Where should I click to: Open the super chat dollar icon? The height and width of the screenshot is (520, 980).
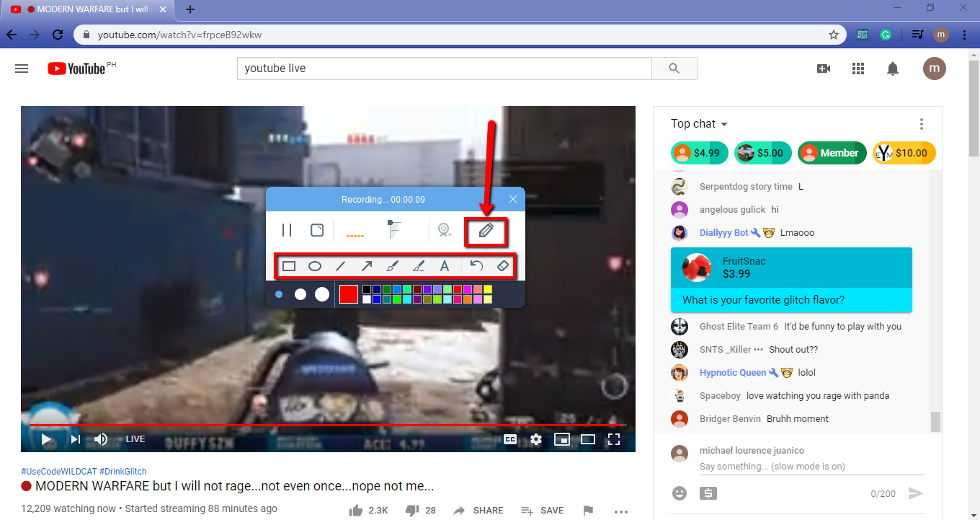click(708, 494)
